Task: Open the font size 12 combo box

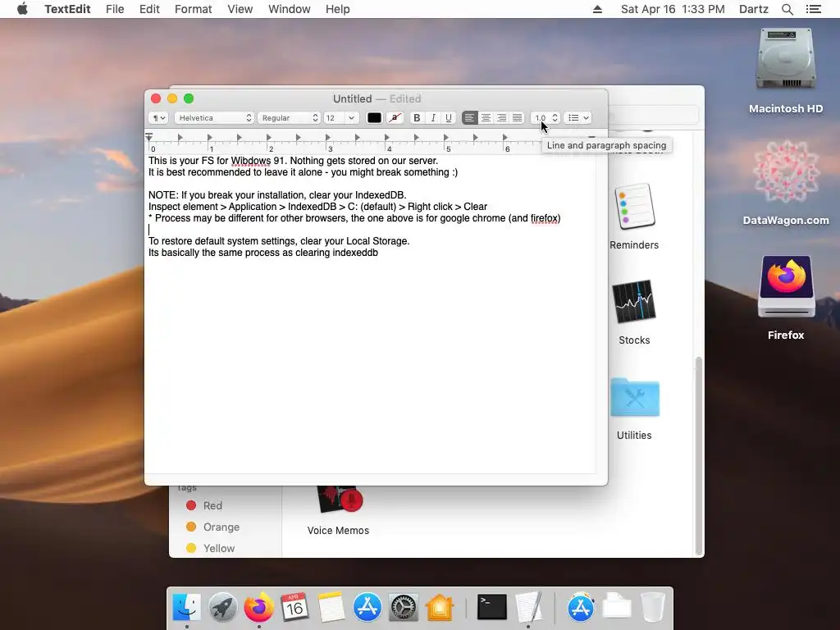Action: [x=340, y=118]
